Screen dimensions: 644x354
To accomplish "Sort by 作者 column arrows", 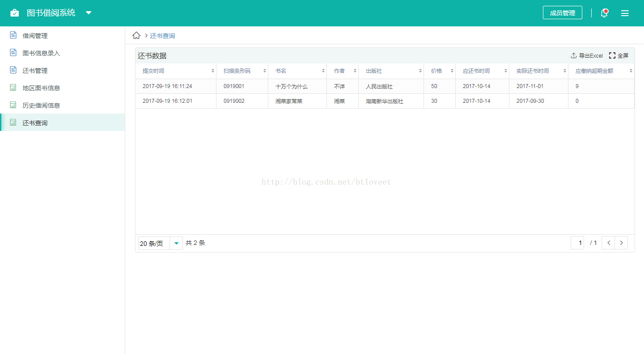I will (355, 71).
